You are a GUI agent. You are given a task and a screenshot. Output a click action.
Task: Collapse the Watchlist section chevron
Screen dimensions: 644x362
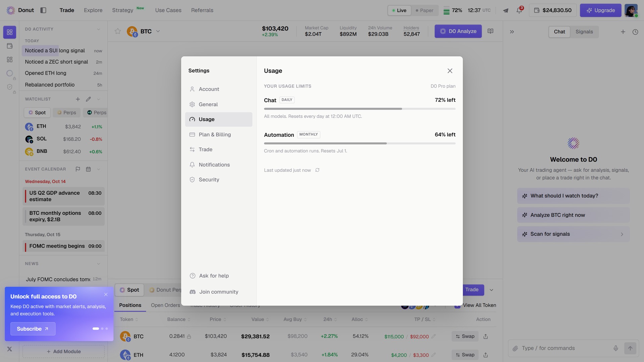[x=98, y=99]
